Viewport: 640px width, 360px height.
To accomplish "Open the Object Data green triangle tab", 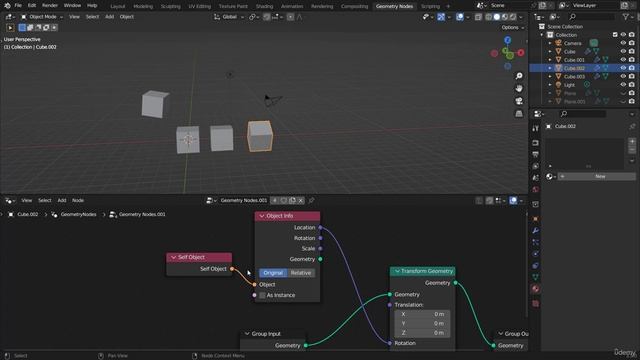I will [x=536, y=277].
